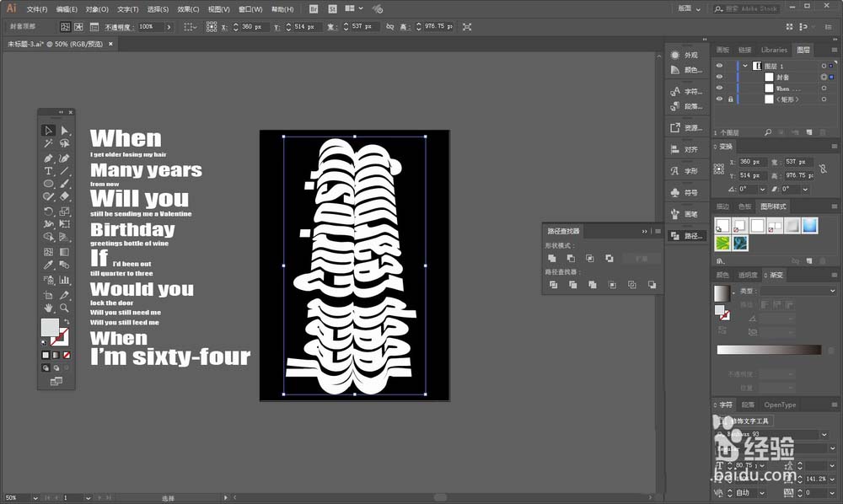
Task: Select the Pen tool
Action: point(48,158)
